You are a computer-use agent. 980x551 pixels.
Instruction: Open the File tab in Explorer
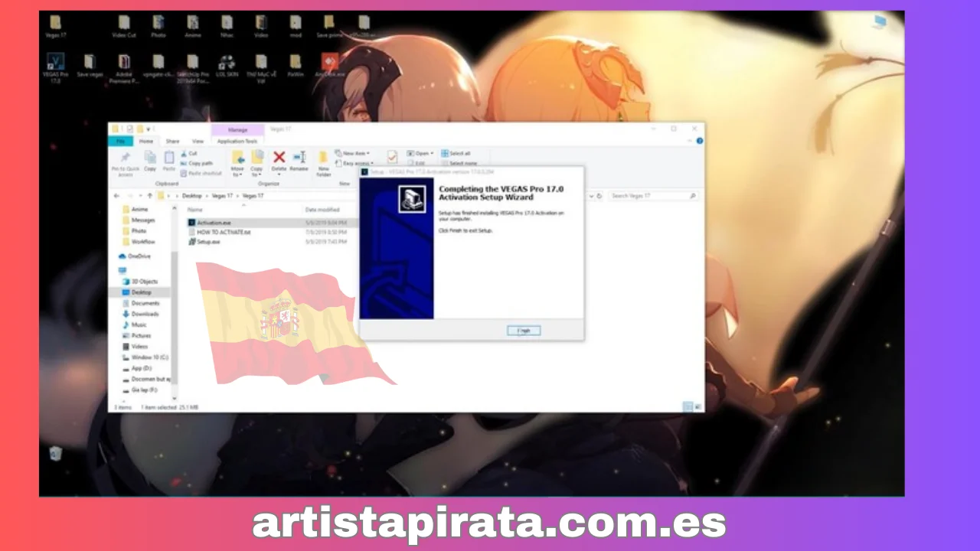(x=120, y=141)
